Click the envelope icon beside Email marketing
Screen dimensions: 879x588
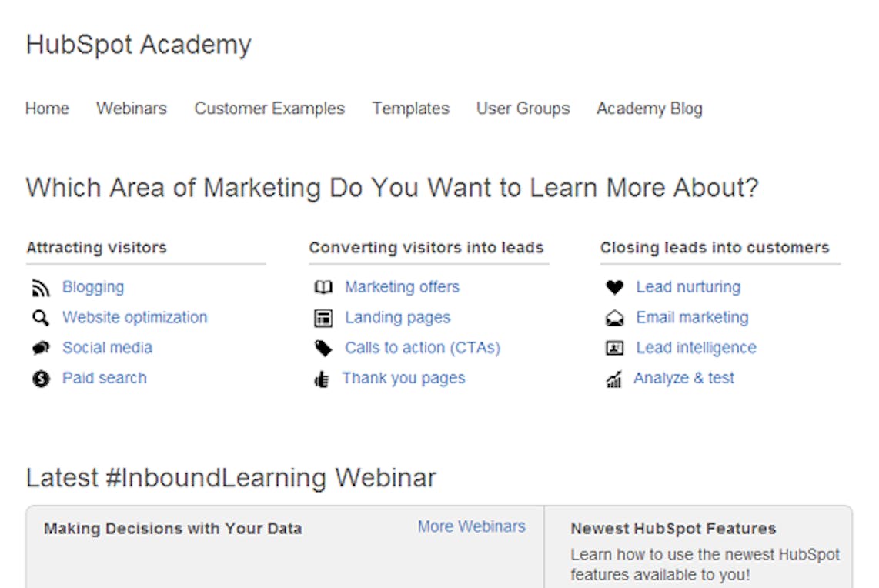[615, 319]
